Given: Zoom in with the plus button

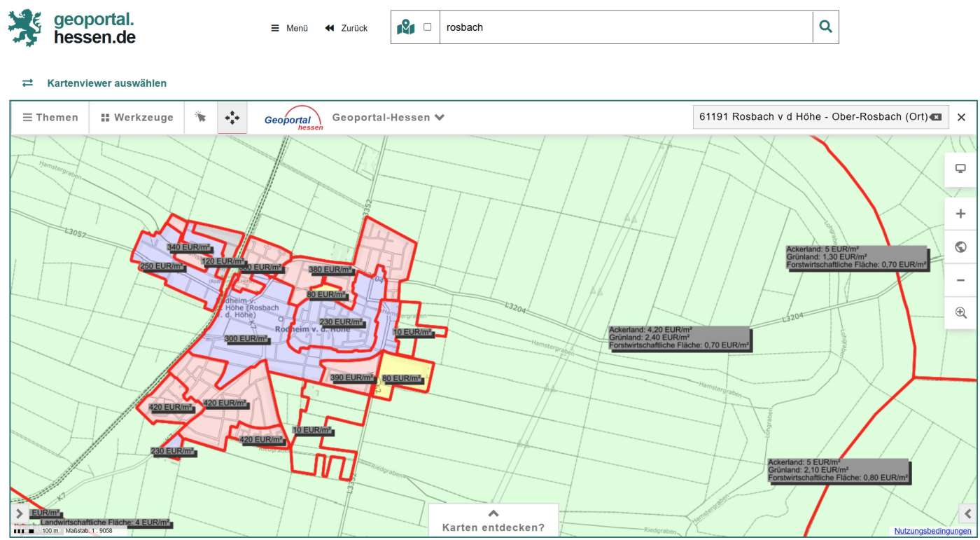Looking at the screenshot, I should (960, 214).
